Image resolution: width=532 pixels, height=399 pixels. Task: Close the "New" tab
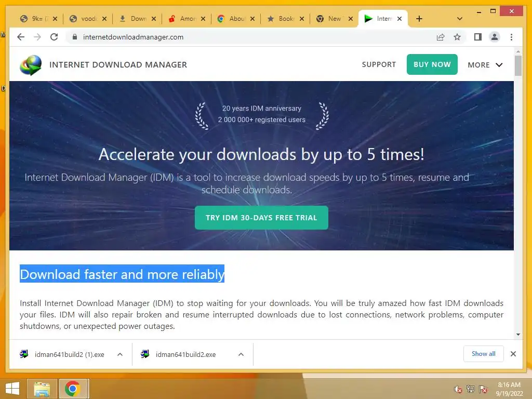[x=351, y=19]
